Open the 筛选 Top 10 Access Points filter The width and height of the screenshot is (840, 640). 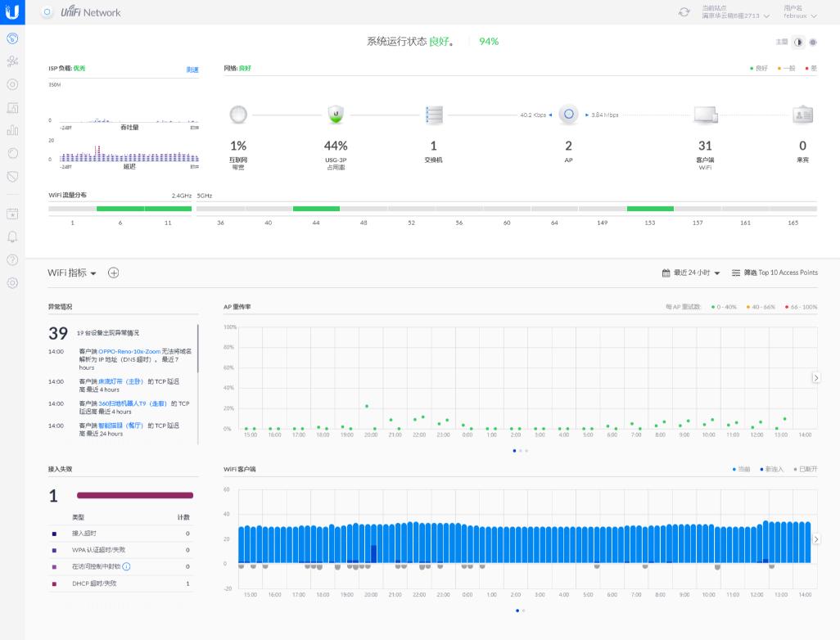775,273
